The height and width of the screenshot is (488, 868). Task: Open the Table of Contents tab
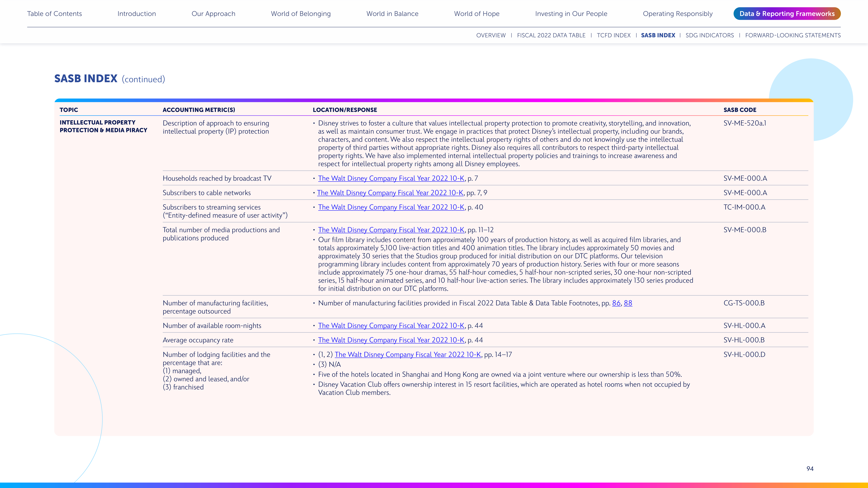(x=54, y=14)
